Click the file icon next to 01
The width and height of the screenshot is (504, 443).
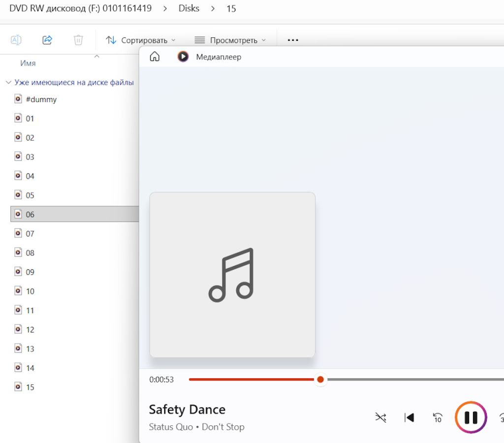point(18,118)
